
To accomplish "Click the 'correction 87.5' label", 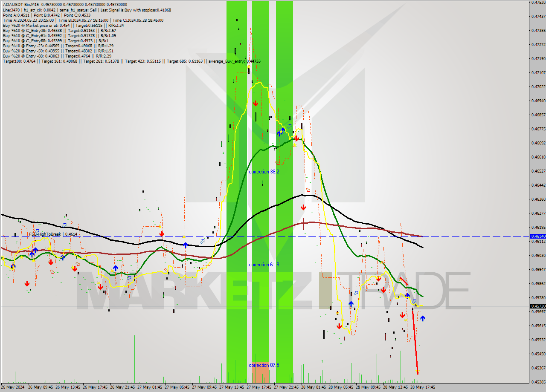I will tap(264, 365).
